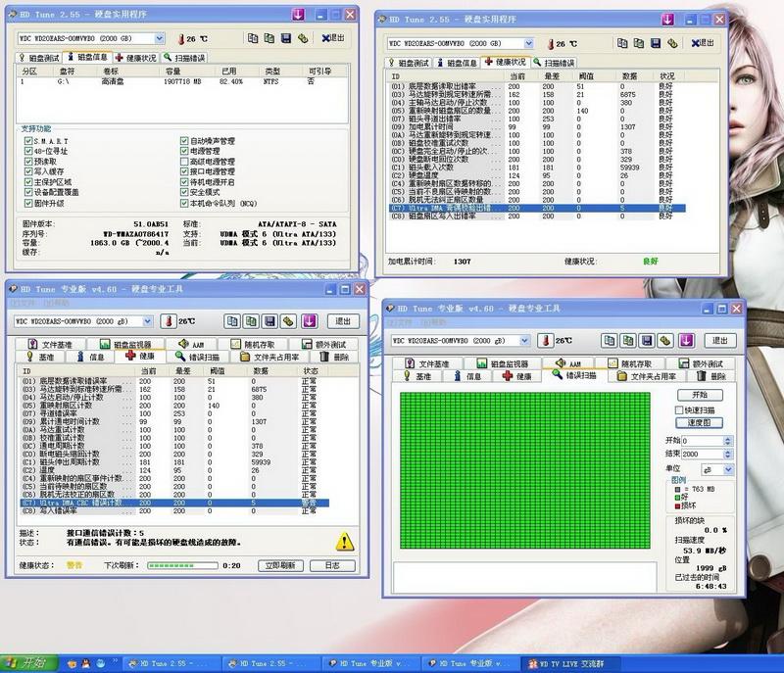This screenshot has height=673, width=784.
Task: Open 文件夹占用率 tab in bottom-left Pro window
Action: (270, 357)
